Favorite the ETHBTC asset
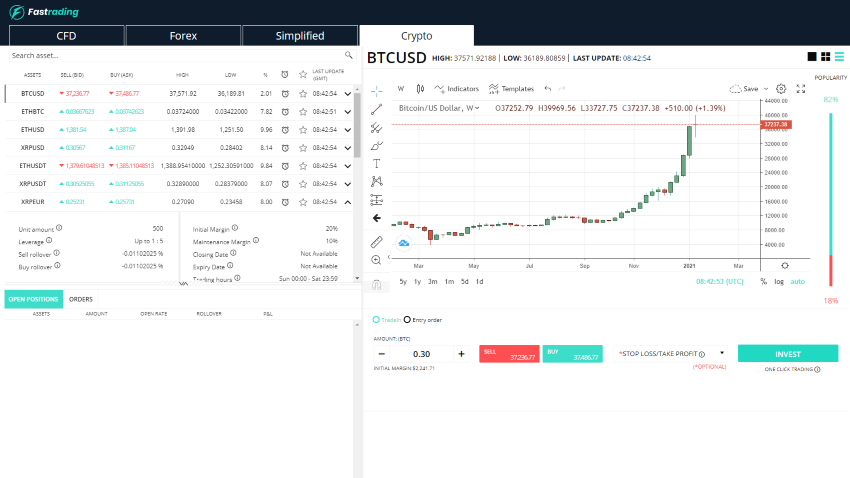The image size is (850, 478). [303, 112]
